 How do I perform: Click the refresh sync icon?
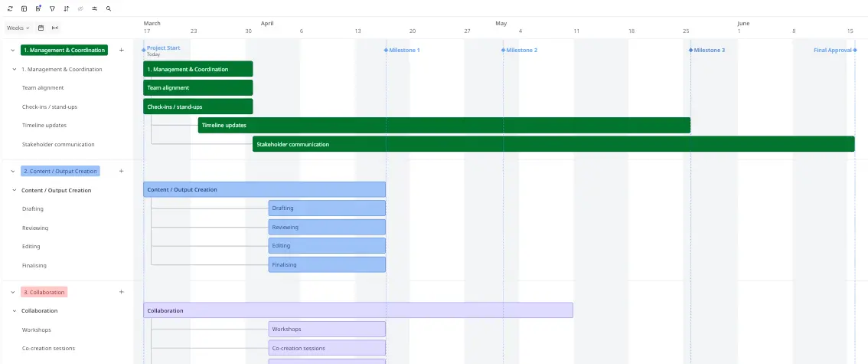tap(10, 9)
